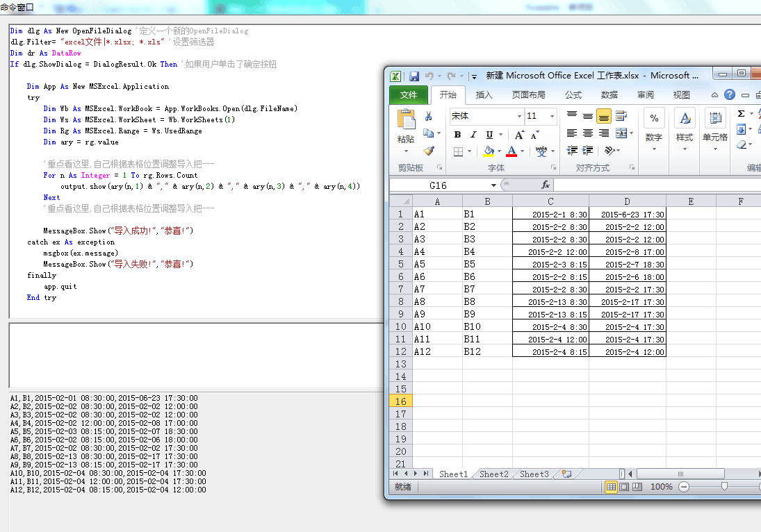Decrease indent icon
The image size is (761, 532).
coord(572,150)
